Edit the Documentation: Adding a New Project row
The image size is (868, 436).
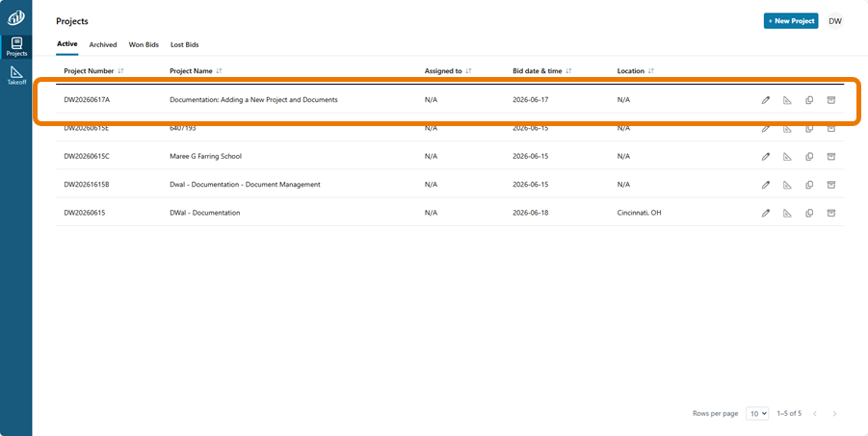click(x=766, y=100)
